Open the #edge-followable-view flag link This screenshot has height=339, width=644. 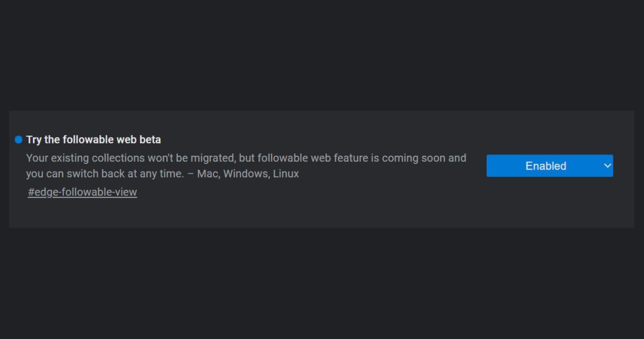coord(82,192)
